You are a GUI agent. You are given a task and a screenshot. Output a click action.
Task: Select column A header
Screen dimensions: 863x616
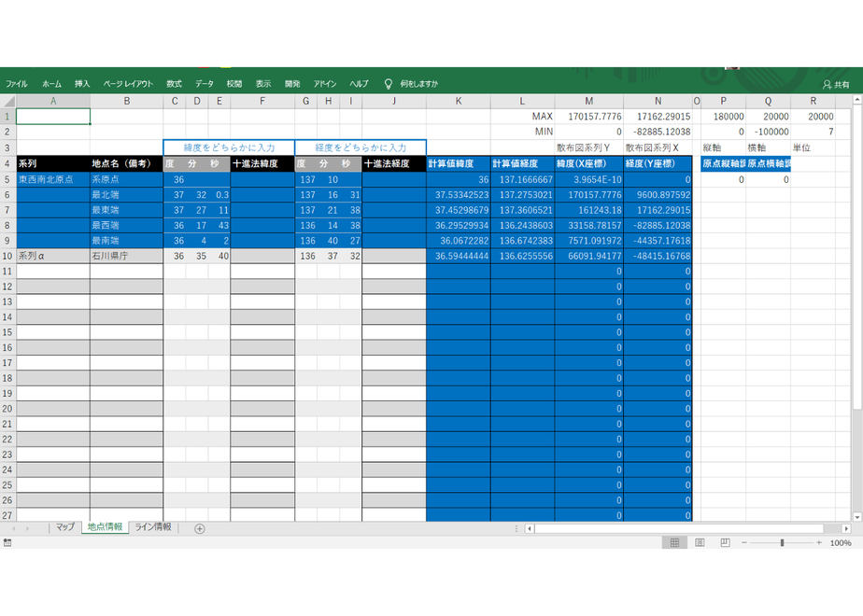coord(53,101)
